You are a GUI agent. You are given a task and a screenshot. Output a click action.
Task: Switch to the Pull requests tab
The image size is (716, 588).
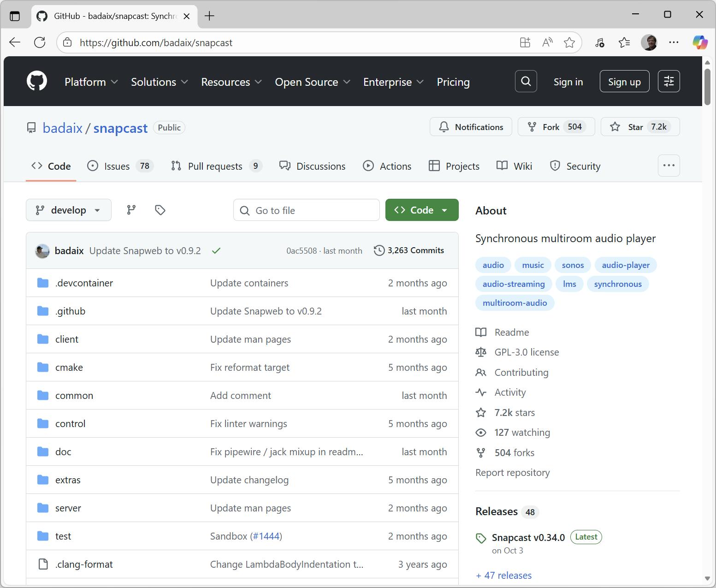click(x=216, y=166)
